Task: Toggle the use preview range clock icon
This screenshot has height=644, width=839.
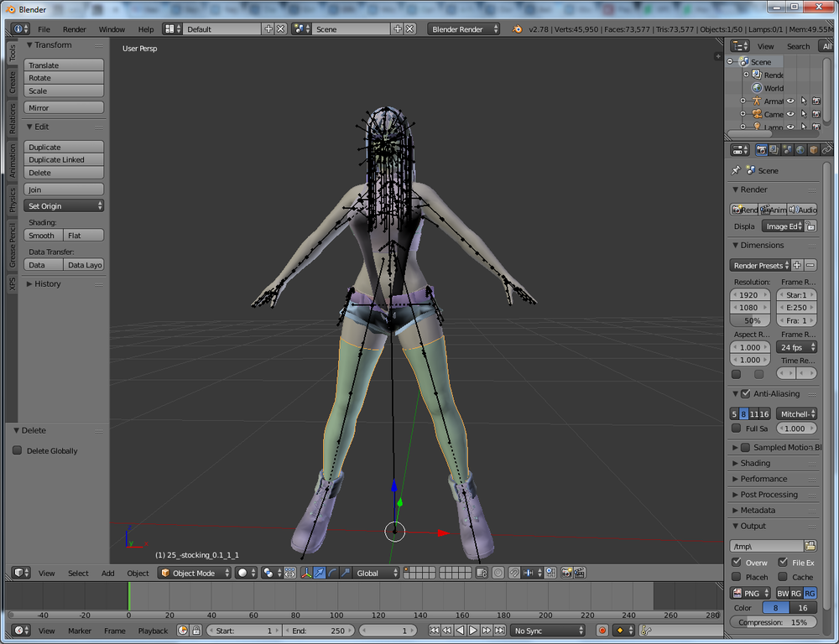Action: tap(183, 631)
